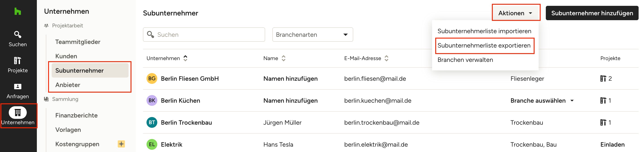Click berlin.trockenbau@mail.de email
Viewport: 644px width, 152px height.
[382, 123]
